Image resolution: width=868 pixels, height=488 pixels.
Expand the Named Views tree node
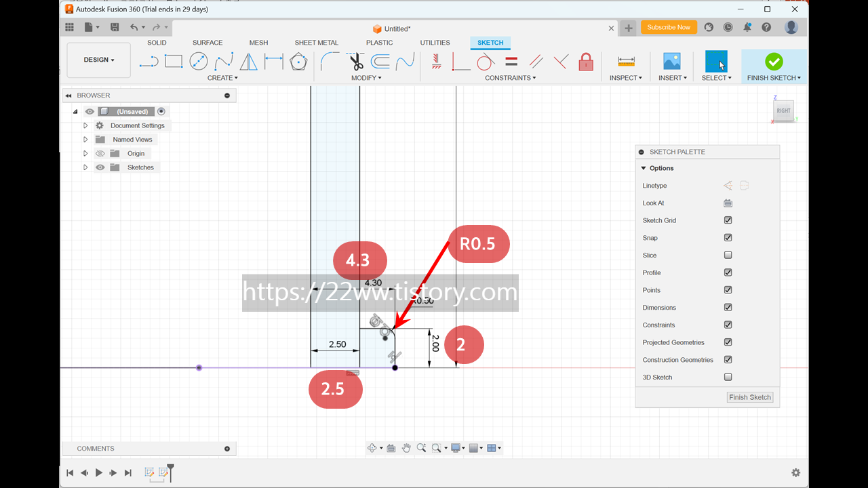85,140
